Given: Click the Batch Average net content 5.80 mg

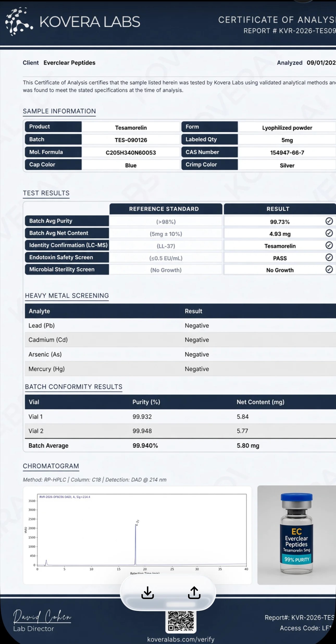Looking at the screenshot, I should tap(248, 445).
